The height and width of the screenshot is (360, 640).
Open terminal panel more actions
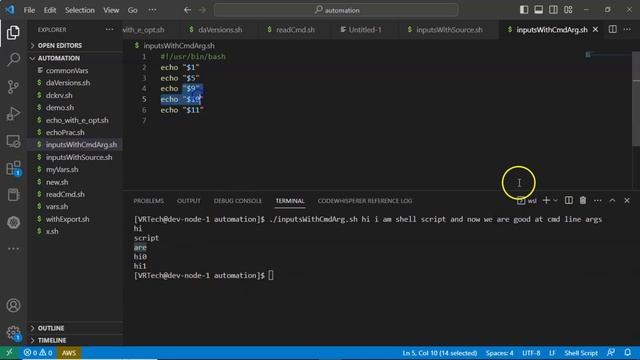pos(598,200)
